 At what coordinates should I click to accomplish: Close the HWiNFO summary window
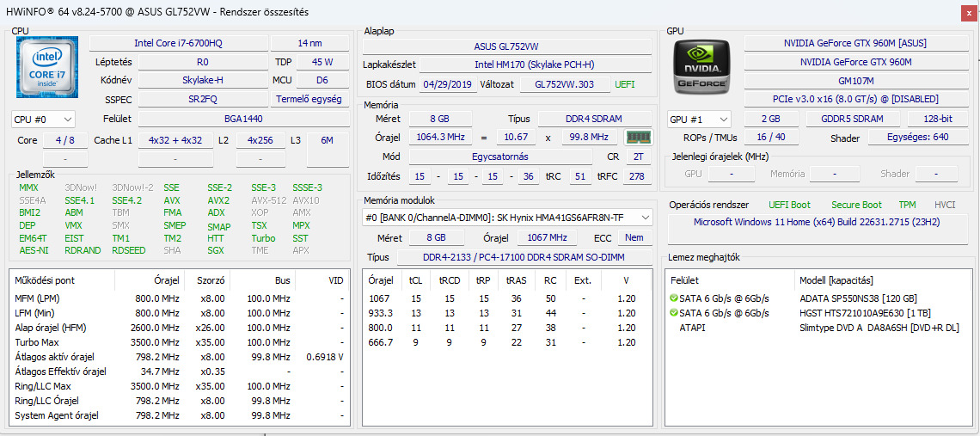point(966,13)
